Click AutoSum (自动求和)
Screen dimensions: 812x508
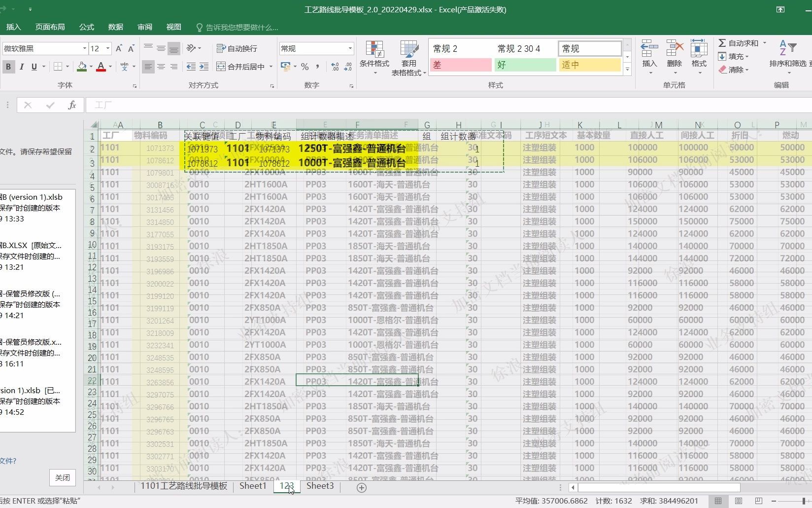pyautogui.click(x=738, y=43)
